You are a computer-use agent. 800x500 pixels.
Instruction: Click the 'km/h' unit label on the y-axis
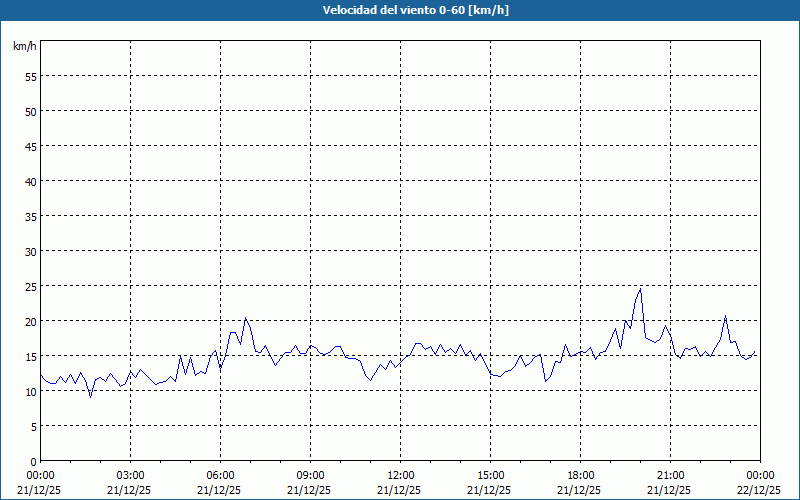tap(24, 47)
